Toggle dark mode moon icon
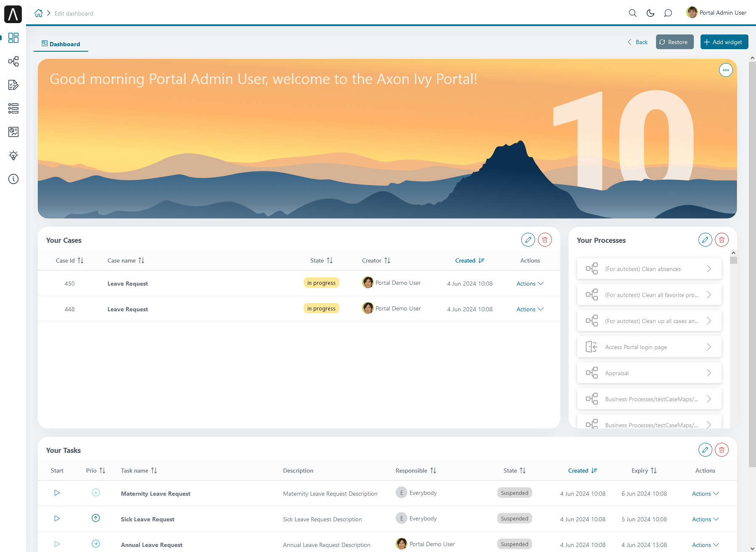 [x=650, y=13]
